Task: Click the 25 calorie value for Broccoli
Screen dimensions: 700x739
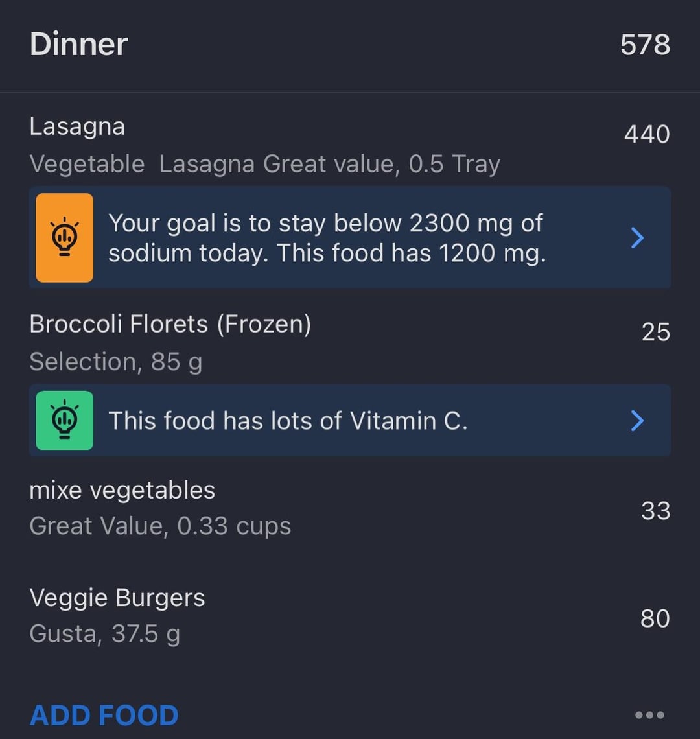Action: 655,332
